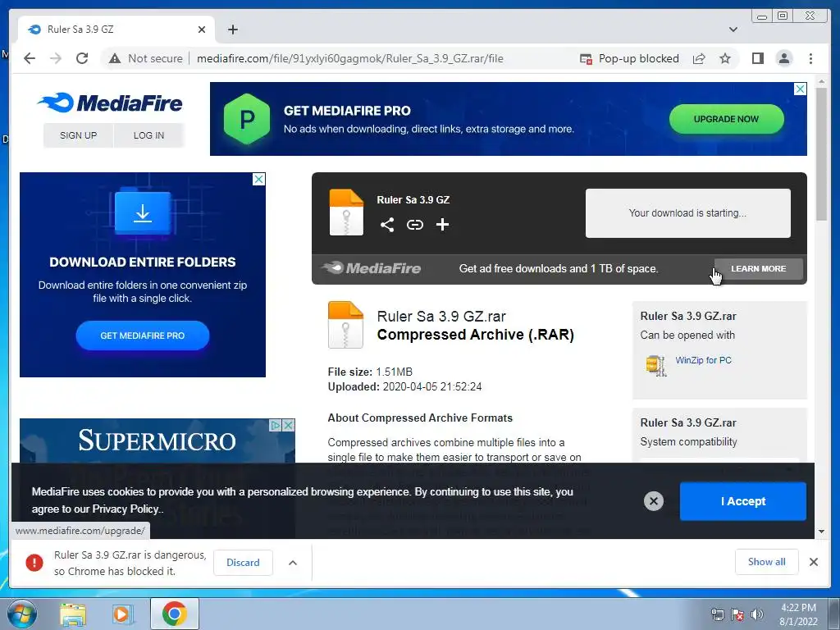Click the folder download graphic in ad
The height and width of the screenshot is (630, 840).
(143, 212)
